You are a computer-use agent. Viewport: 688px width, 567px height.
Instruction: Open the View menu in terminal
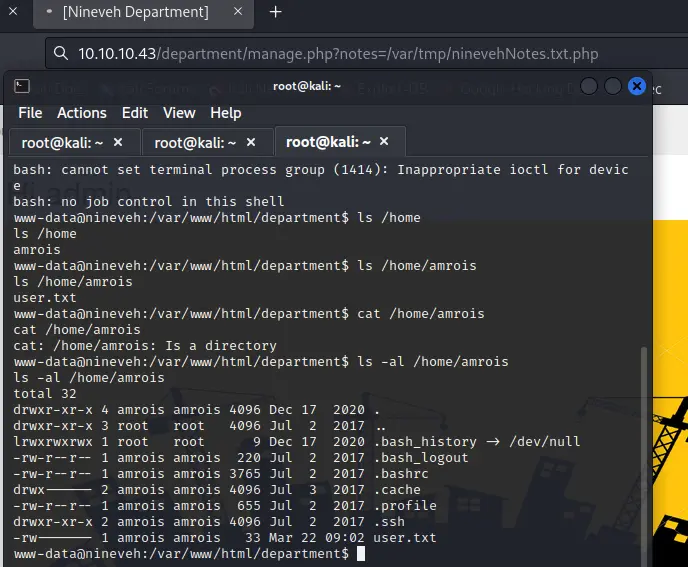pyautogui.click(x=179, y=113)
